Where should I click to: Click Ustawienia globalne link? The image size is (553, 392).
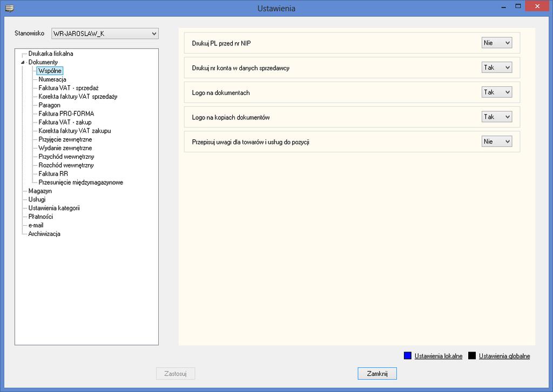coord(504,356)
